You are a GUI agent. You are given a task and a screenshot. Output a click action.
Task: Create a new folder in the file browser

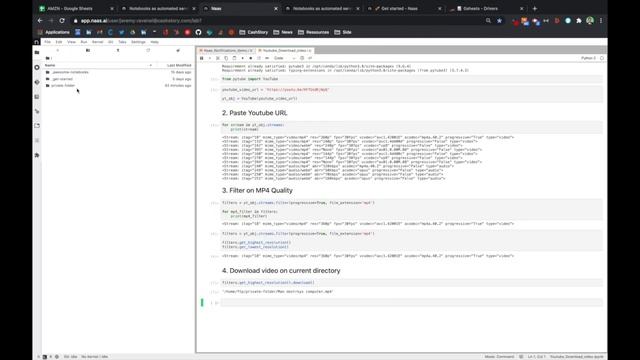pos(88,50)
